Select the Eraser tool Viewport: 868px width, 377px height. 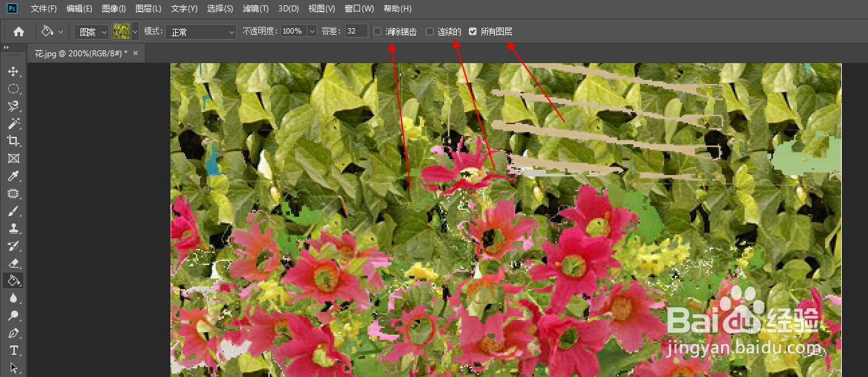[13, 263]
